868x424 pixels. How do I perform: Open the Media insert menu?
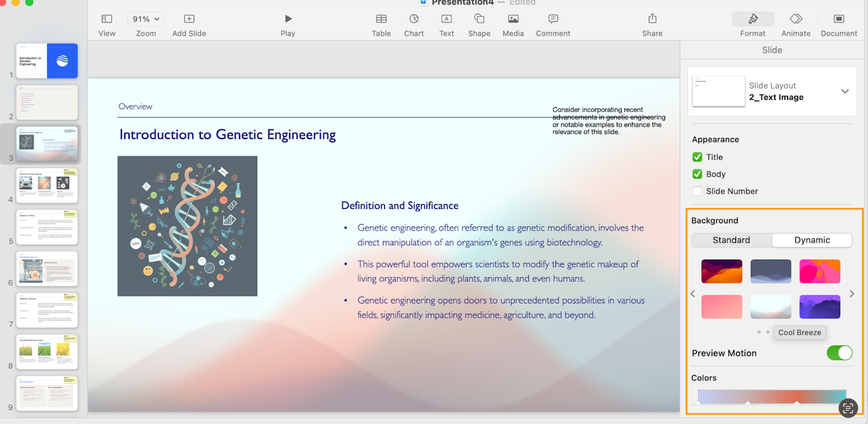click(x=513, y=19)
